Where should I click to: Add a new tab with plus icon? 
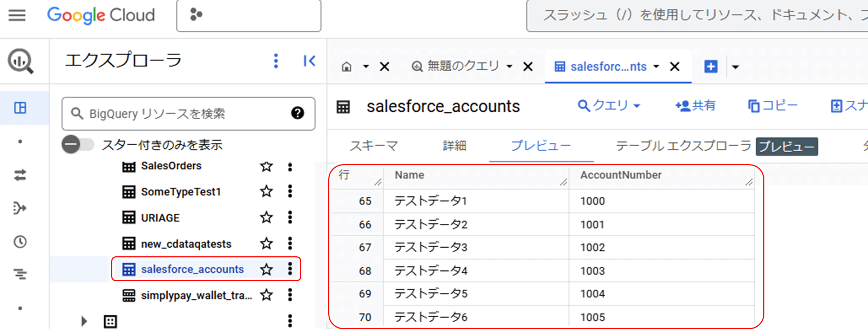coord(711,66)
